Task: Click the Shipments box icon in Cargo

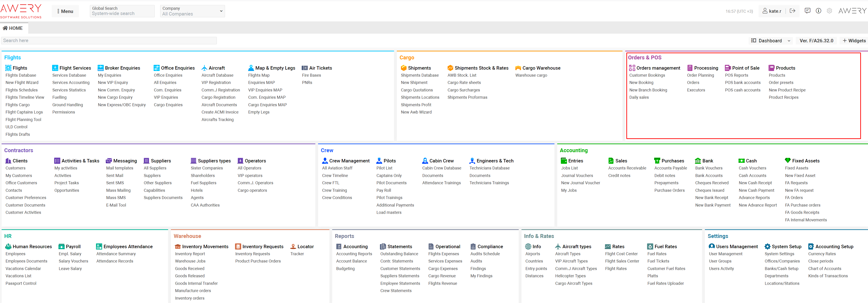Action: tap(403, 68)
